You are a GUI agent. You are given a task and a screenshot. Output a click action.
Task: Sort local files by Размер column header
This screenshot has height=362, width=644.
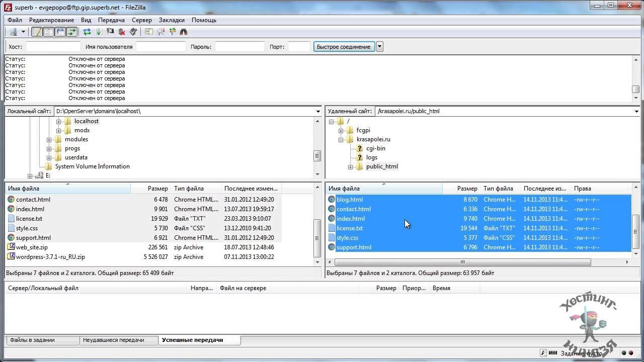click(x=157, y=189)
